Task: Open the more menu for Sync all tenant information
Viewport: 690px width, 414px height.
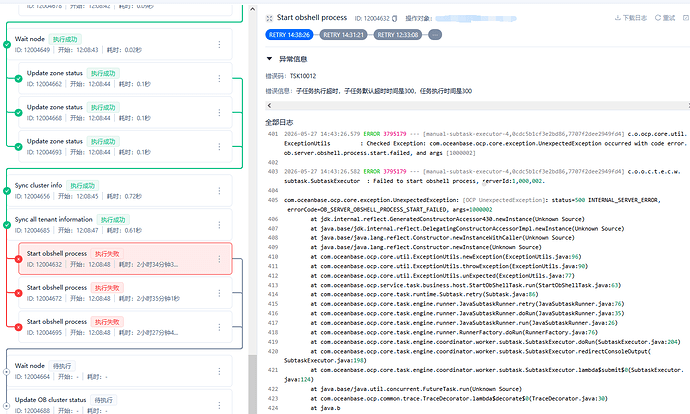Action: [x=219, y=225]
